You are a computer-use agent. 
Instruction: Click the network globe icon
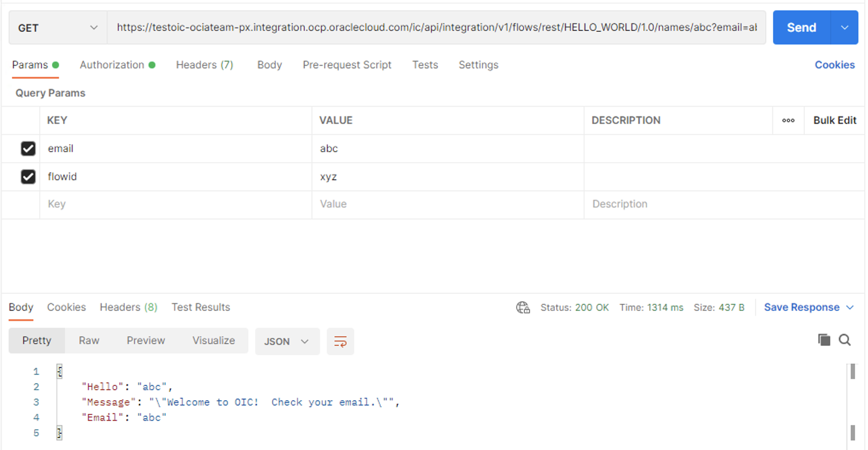click(x=523, y=307)
